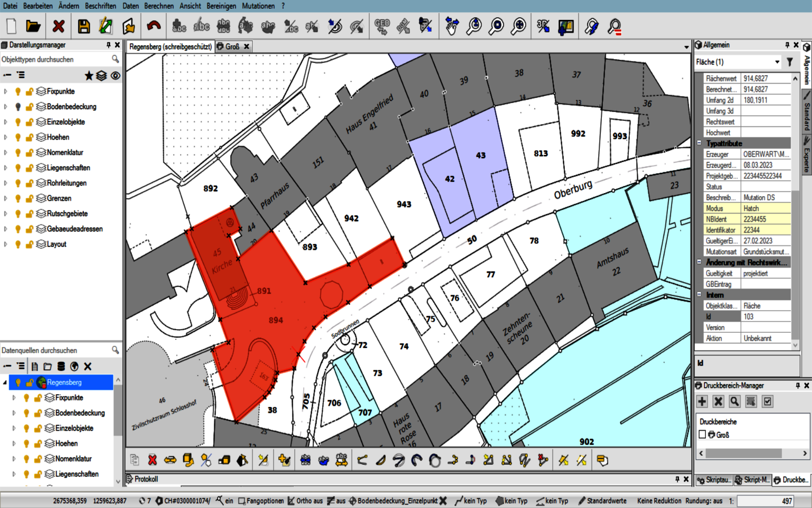Click Standardwerte in status bar
The height and width of the screenshot is (508, 812).
(602, 501)
